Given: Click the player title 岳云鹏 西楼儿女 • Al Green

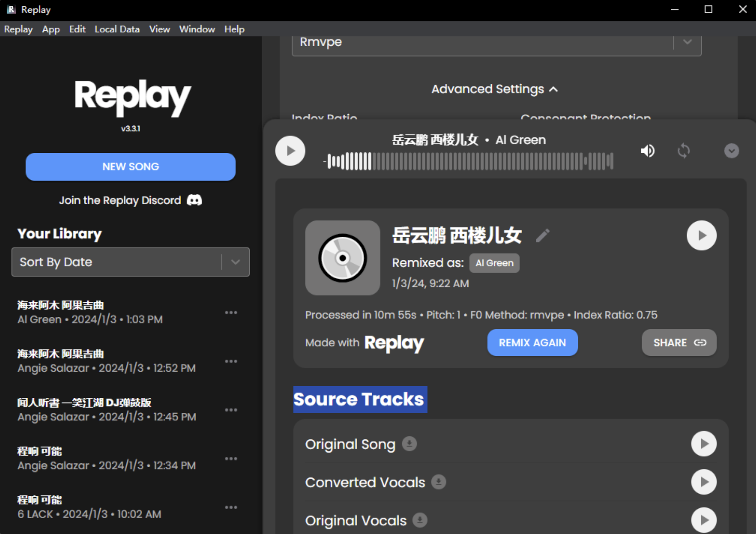Looking at the screenshot, I should [x=469, y=140].
